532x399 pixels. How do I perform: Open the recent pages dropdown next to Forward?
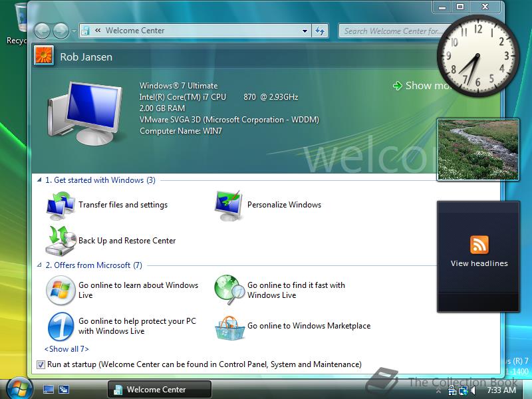(x=74, y=31)
